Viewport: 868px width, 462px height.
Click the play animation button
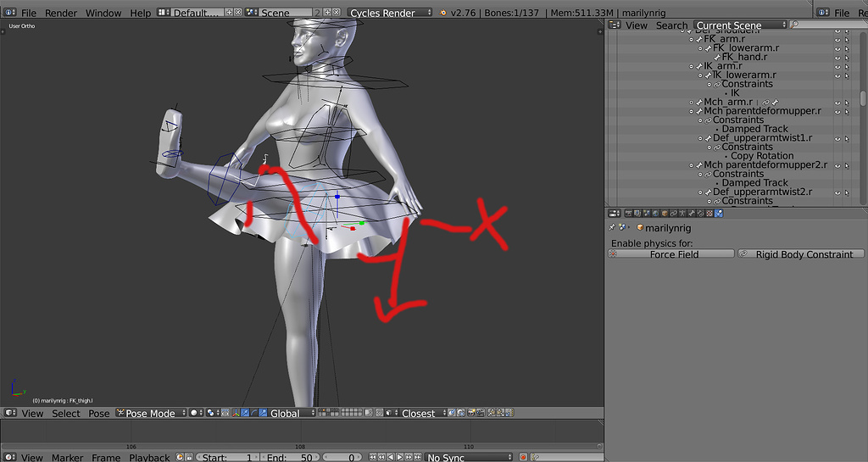click(400, 457)
